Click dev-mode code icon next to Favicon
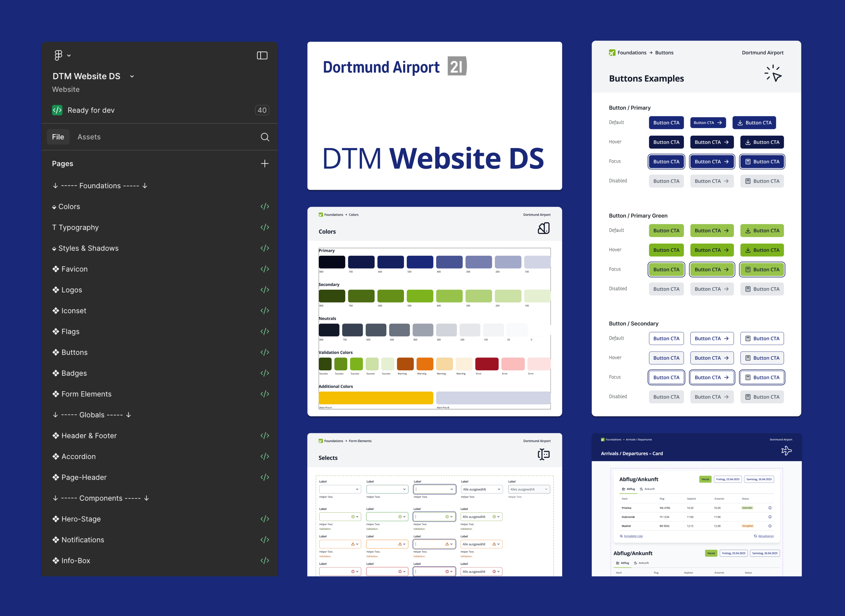The height and width of the screenshot is (616, 845). [265, 269]
